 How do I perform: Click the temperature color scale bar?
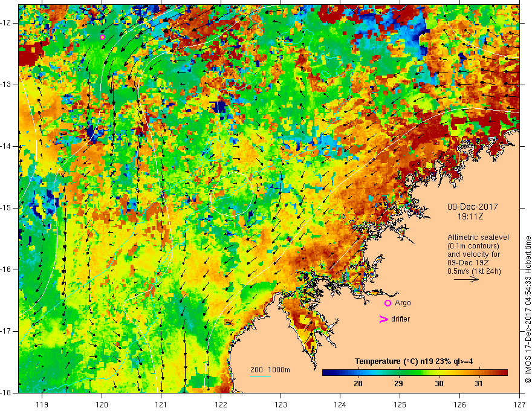[415, 373]
